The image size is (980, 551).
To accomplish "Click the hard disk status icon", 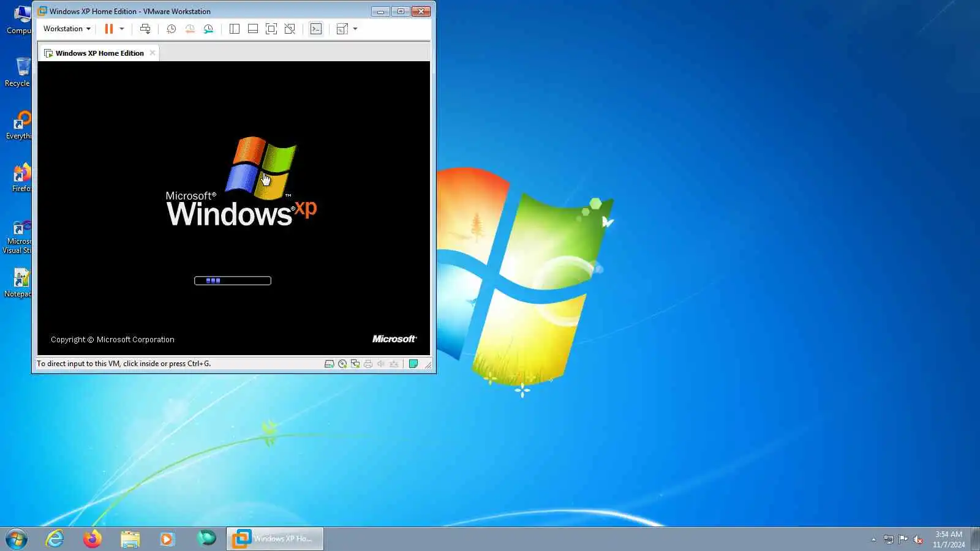I will tap(329, 364).
